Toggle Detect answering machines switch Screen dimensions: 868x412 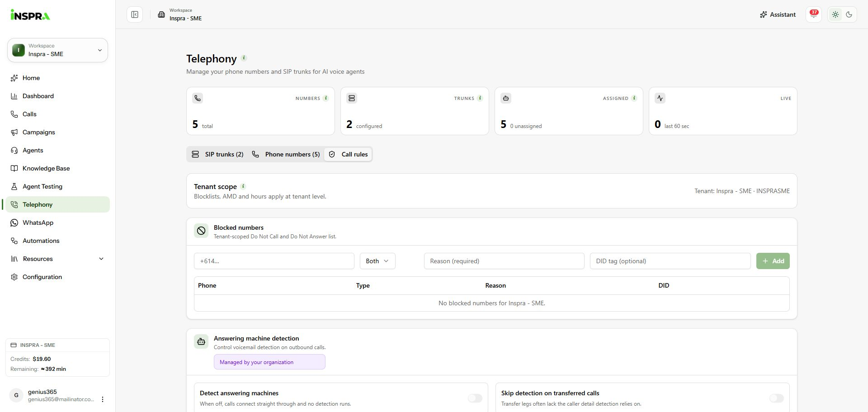click(x=475, y=398)
